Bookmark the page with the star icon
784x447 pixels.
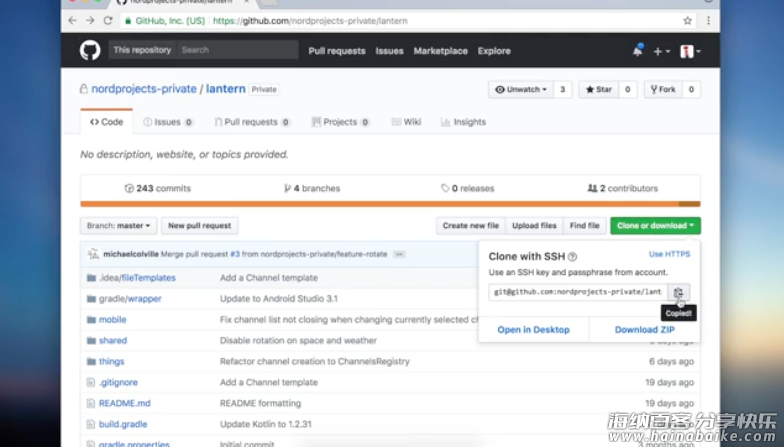688,20
